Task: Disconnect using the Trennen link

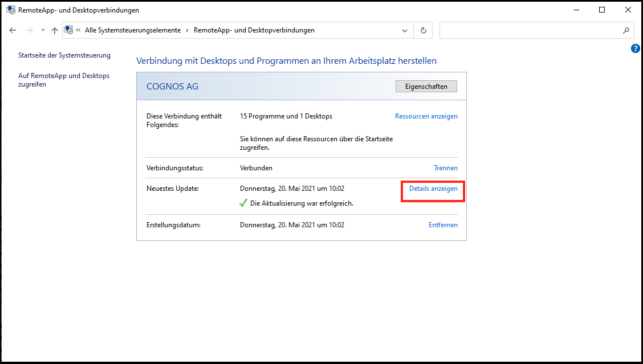Action: tap(445, 168)
